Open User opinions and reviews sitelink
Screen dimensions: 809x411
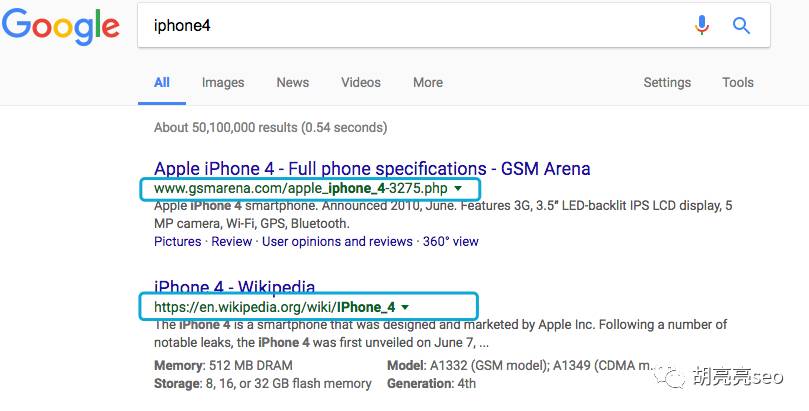tap(337, 241)
